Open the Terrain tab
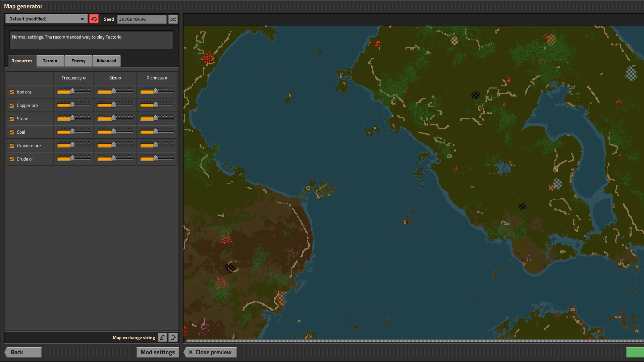The height and width of the screenshot is (362, 644). pos(50,61)
